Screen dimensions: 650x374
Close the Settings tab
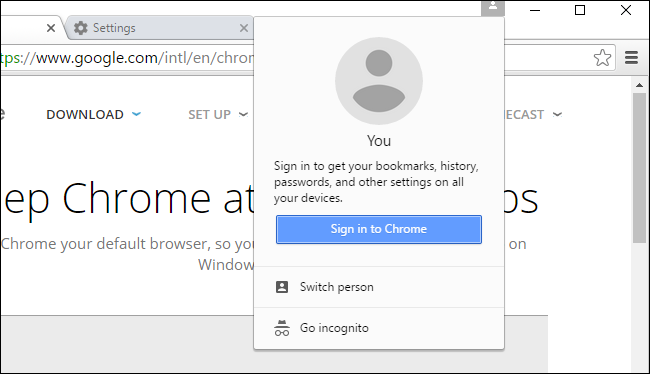244,28
